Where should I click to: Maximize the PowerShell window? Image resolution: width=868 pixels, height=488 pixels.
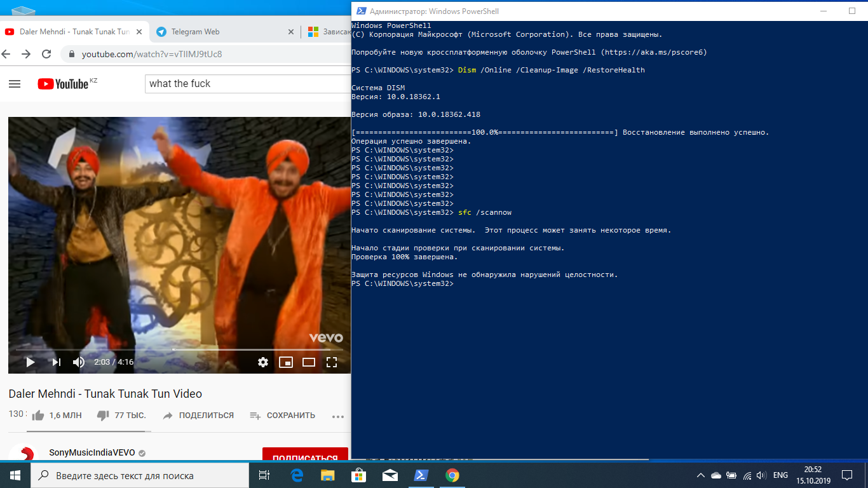pos(852,11)
